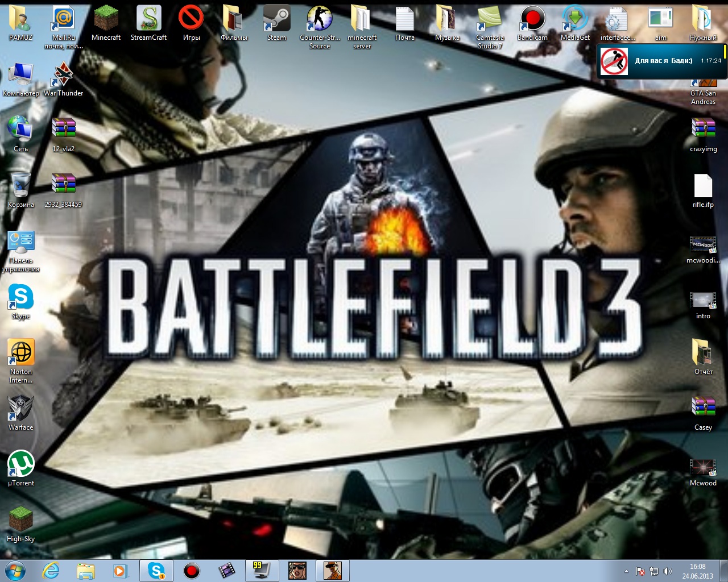728x582 pixels.
Task: Open the Norton Internet shortcut
Action: pyautogui.click(x=20, y=360)
